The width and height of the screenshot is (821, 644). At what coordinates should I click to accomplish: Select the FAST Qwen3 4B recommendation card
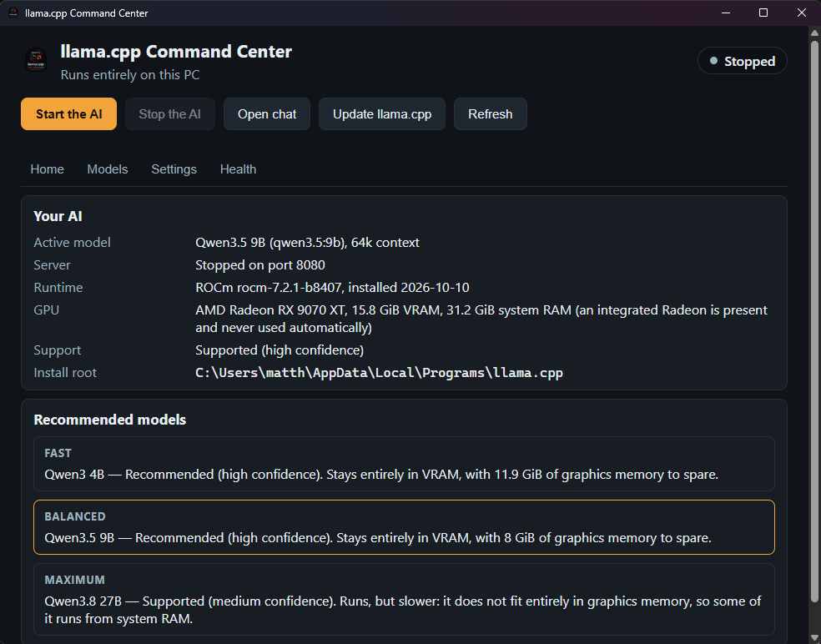[x=404, y=463]
